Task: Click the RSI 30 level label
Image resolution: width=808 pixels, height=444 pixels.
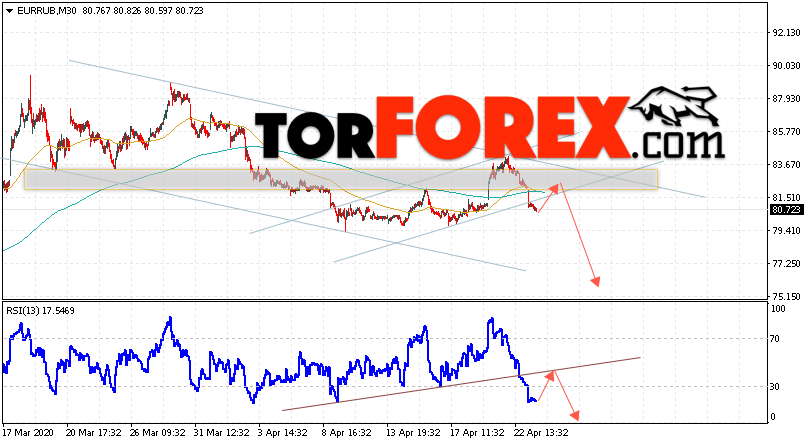Action: tap(775, 386)
